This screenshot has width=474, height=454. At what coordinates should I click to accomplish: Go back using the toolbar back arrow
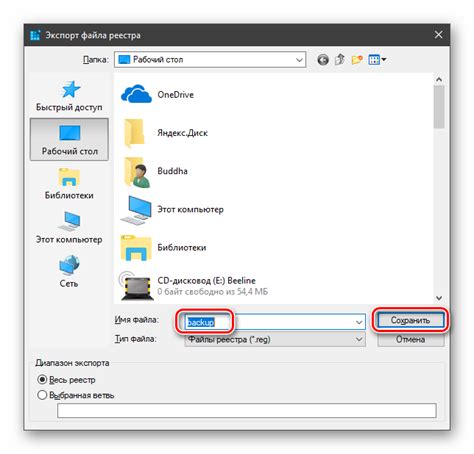323,60
